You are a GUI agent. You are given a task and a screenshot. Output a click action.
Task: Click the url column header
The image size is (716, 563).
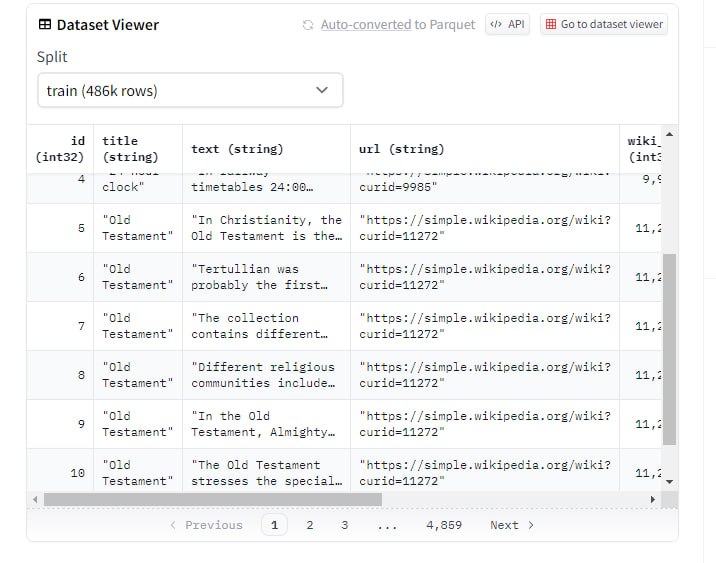[401, 149]
